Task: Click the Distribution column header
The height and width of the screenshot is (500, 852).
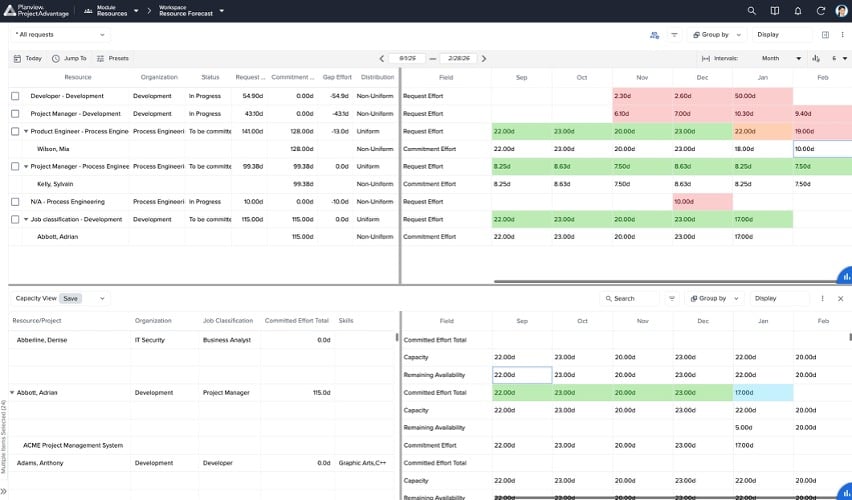Action: click(x=377, y=77)
